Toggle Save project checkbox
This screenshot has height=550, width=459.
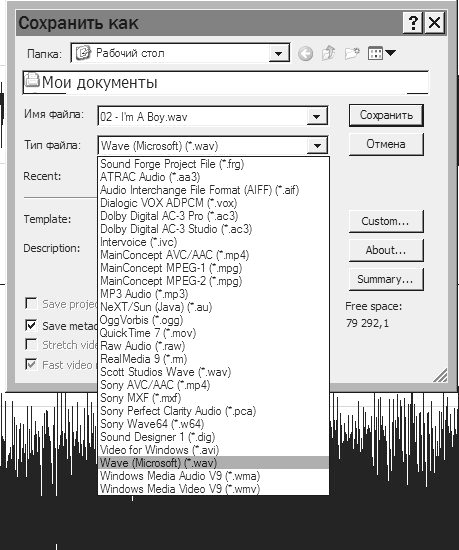[31, 304]
